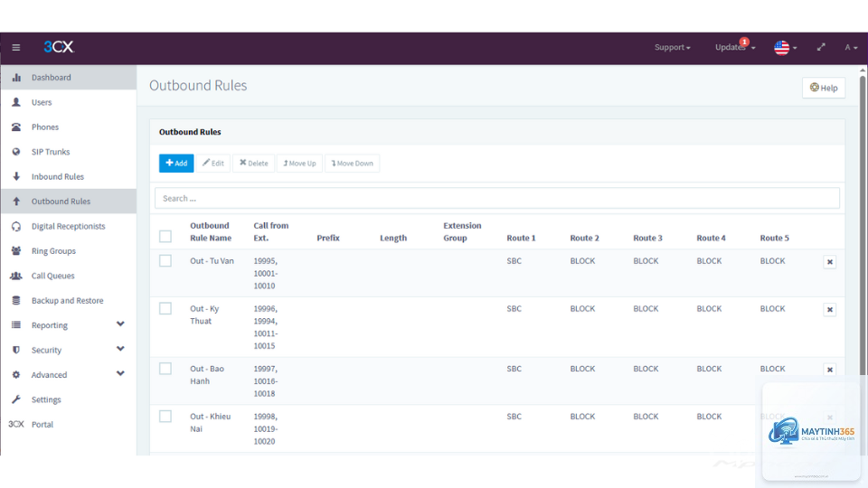Open the hamburger menu icon

click(x=16, y=48)
